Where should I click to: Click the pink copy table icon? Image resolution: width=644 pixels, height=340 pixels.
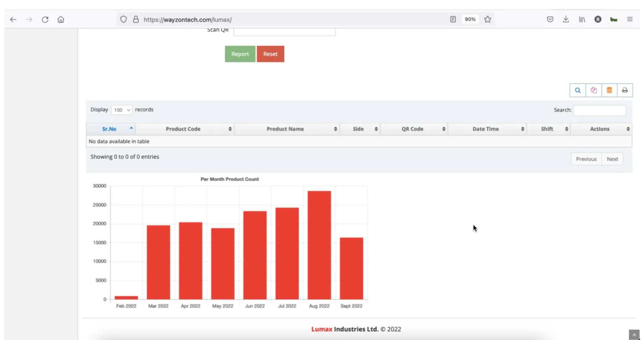594,90
